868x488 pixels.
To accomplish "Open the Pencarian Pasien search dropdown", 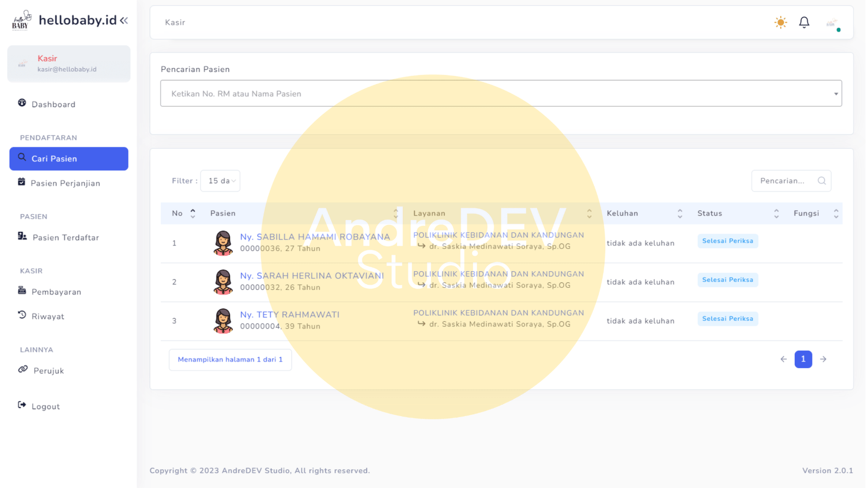I will pyautogui.click(x=501, y=94).
